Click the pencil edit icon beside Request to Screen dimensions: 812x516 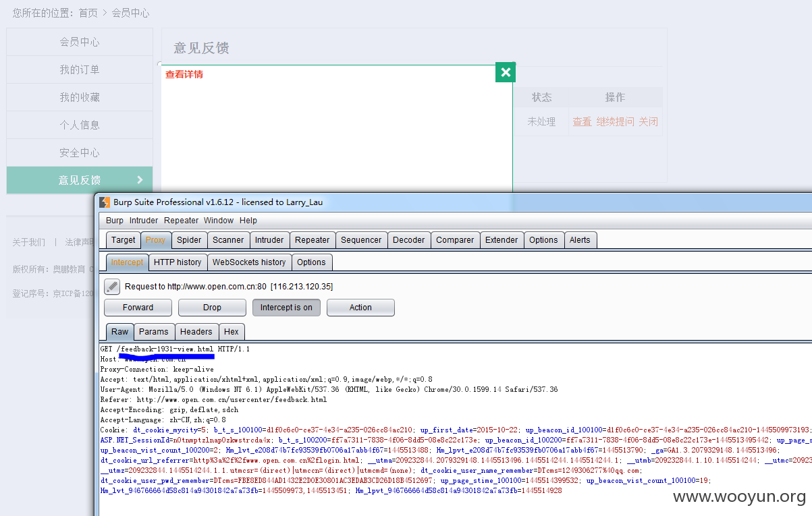(x=112, y=287)
